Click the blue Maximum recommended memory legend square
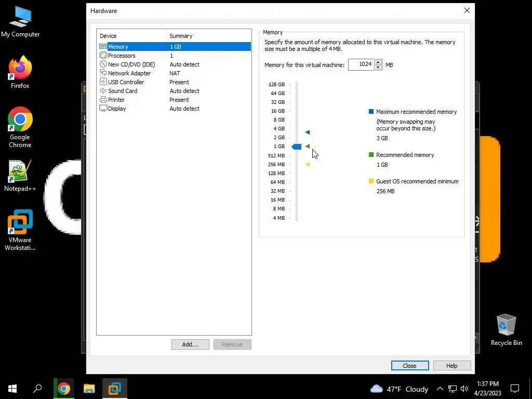Viewport: 532px width, 399px height. [x=371, y=111]
